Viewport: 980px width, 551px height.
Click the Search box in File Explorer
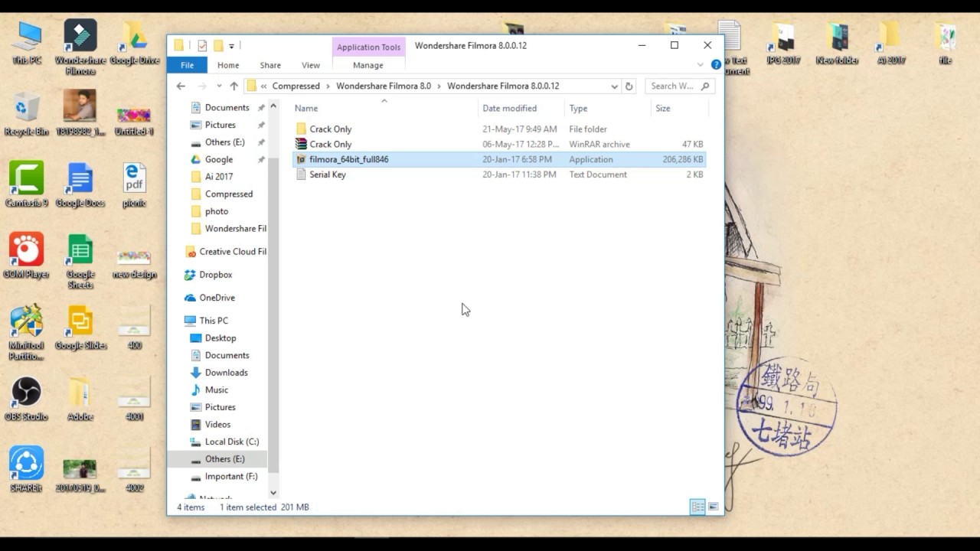click(680, 86)
